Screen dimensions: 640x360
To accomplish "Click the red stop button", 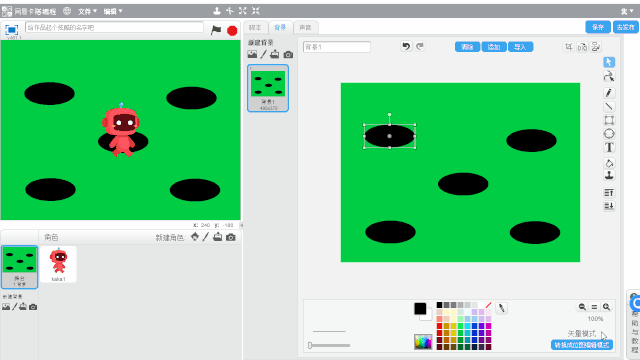I will [x=232, y=31].
